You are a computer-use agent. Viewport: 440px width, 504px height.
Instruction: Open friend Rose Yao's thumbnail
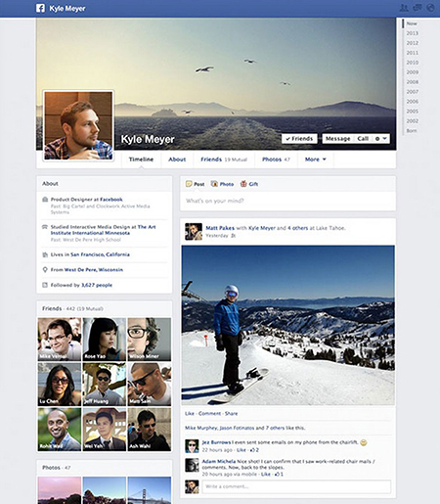tap(105, 340)
